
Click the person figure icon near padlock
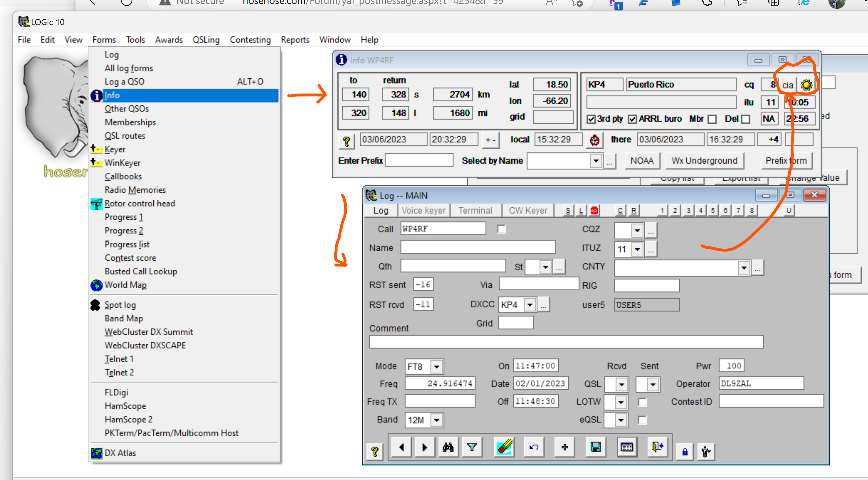click(706, 452)
